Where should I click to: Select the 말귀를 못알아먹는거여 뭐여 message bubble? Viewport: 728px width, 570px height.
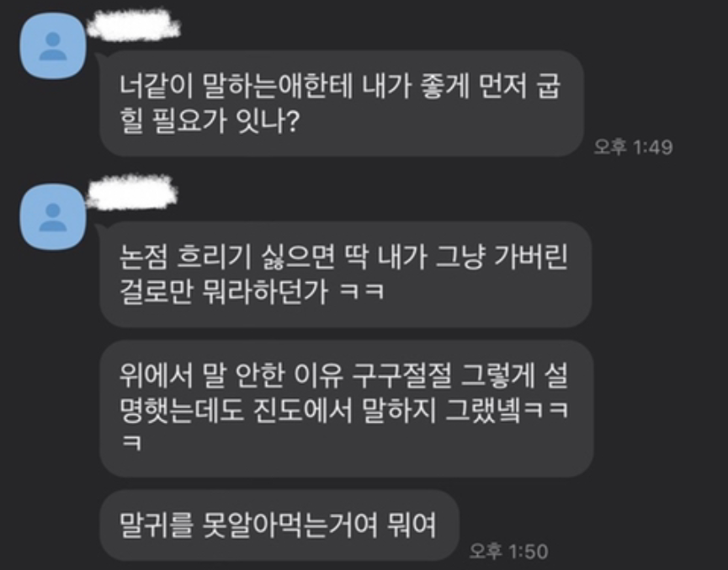coord(279,525)
